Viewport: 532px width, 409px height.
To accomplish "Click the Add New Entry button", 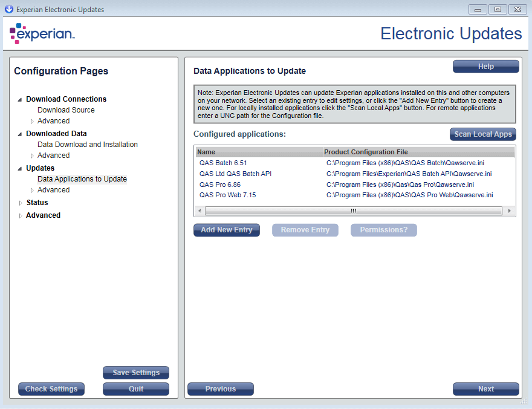I will pos(226,230).
